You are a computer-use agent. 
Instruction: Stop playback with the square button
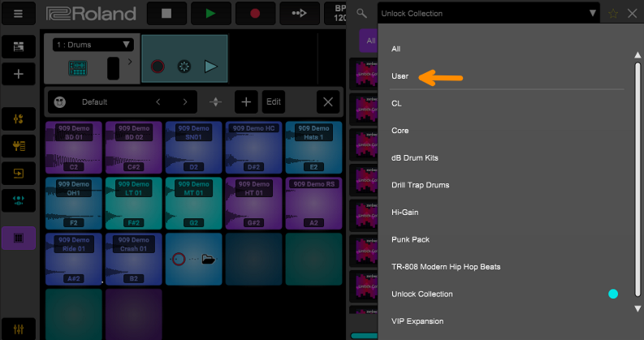166,14
